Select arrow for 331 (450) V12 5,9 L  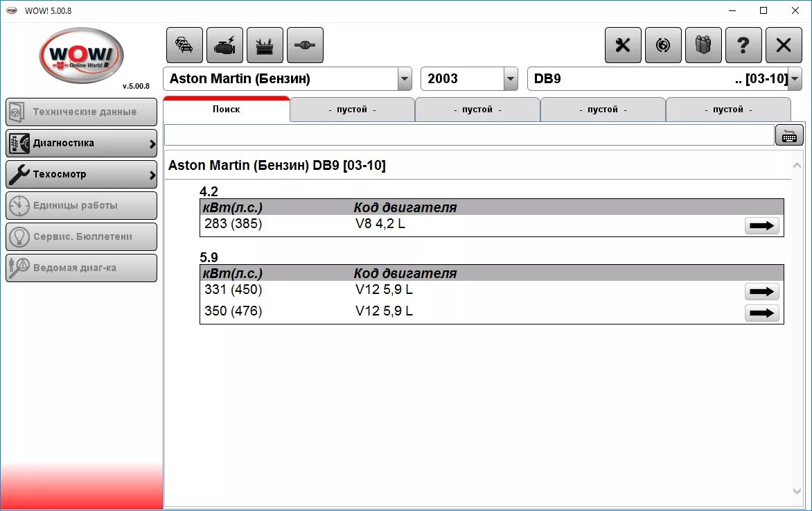(761, 291)
